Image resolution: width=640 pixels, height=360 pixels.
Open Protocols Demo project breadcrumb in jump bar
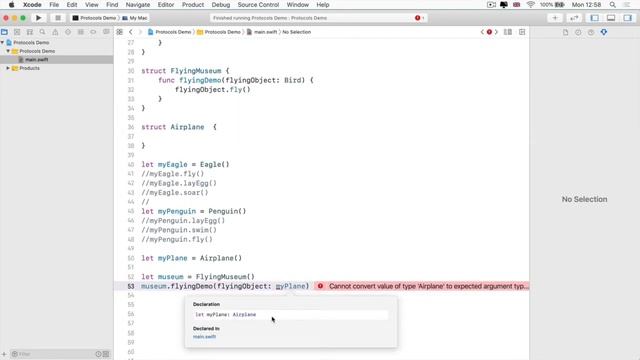(x=169, y=32)
